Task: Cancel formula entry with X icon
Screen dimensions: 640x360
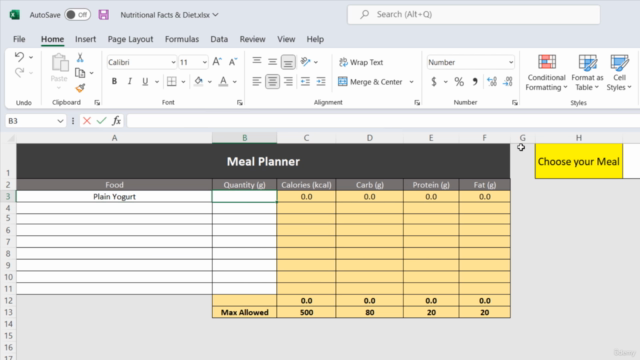Action: [x=87, y=121]
